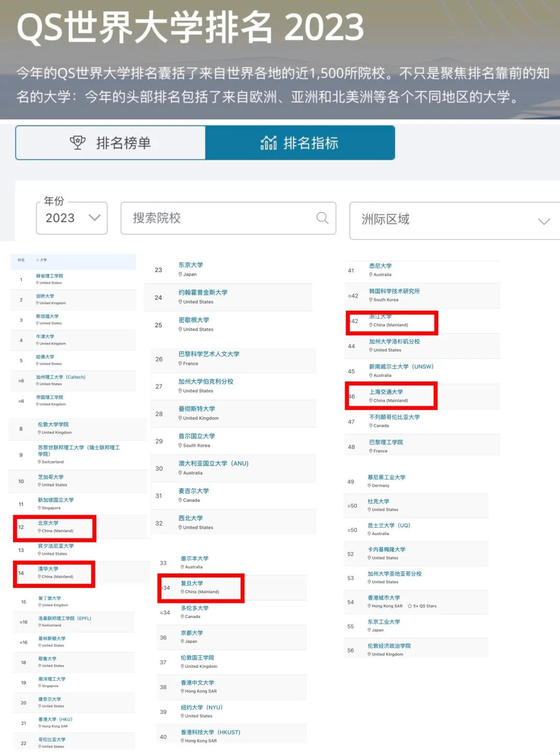
Task: Open 耶鲁大学 link
Action: [x=47, y=659]
